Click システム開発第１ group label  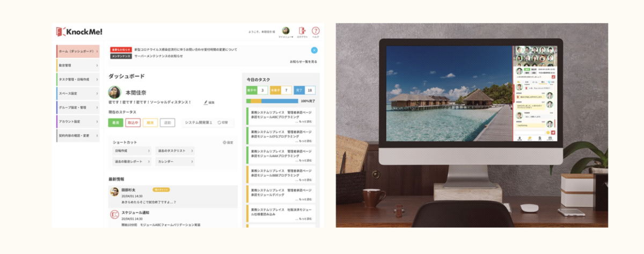tap(199, 122)
